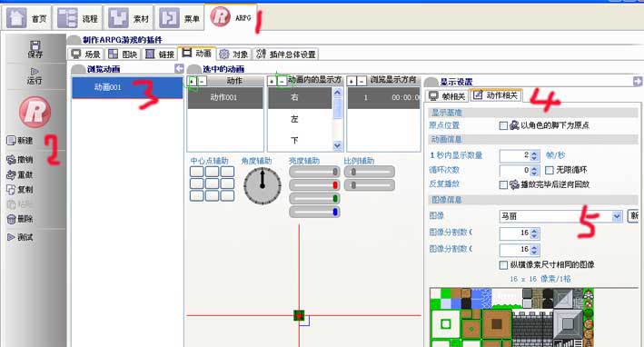The height and width of the screenshot is (347, 644).
Task: Adjust the upper 比例辅助 scale slider
Action: coord(369,172)
